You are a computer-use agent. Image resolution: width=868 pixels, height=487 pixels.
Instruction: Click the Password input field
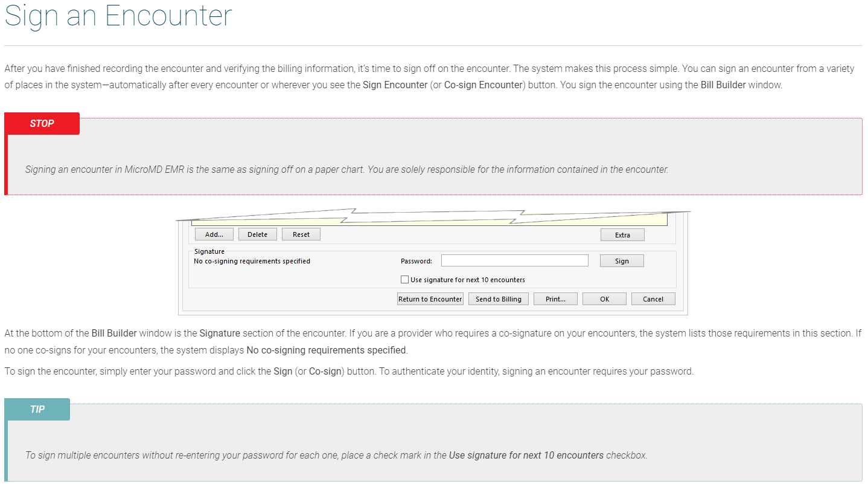coord(514,260)
